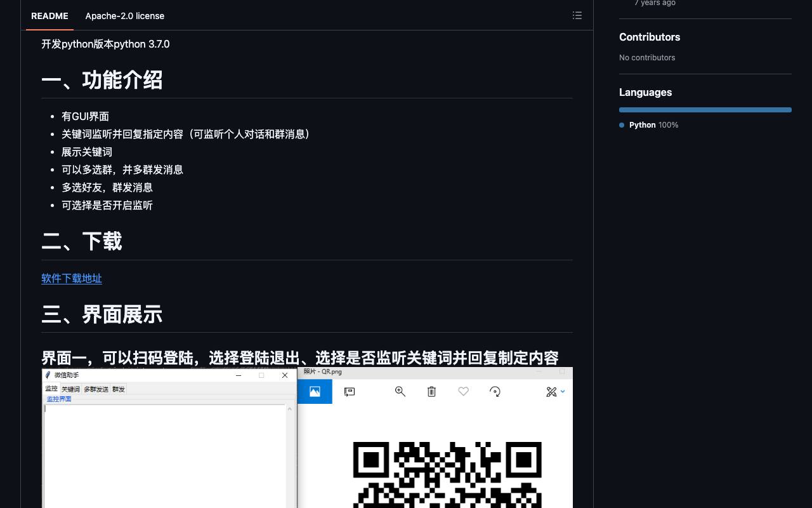This screenshot has height=508, width=812.
Task: Click the scroll-up arrow in 微信助手 text area
Action: click(290, 408)
